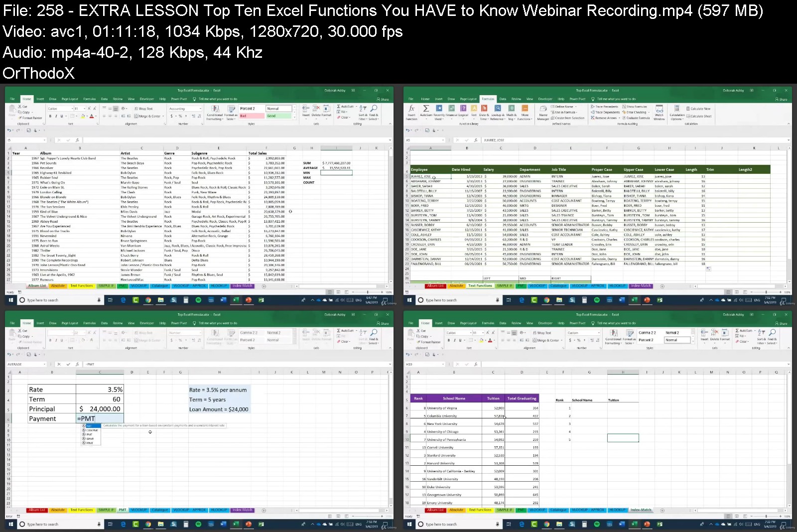Click Format Painter in the Album List window
The image size is (797, 532).
[30, 118]
